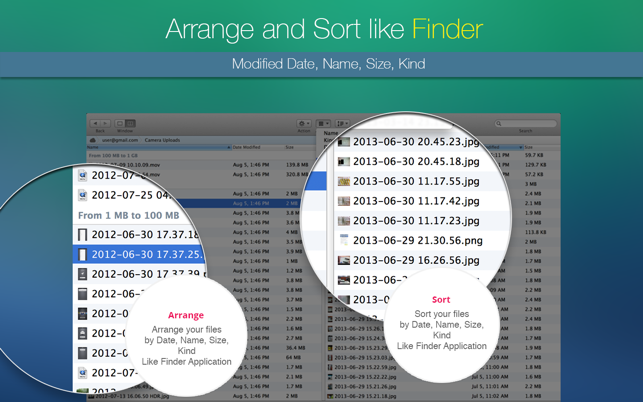
Task: Click the 2012-06-30 17.37.39 file icon
Action: 82,274
